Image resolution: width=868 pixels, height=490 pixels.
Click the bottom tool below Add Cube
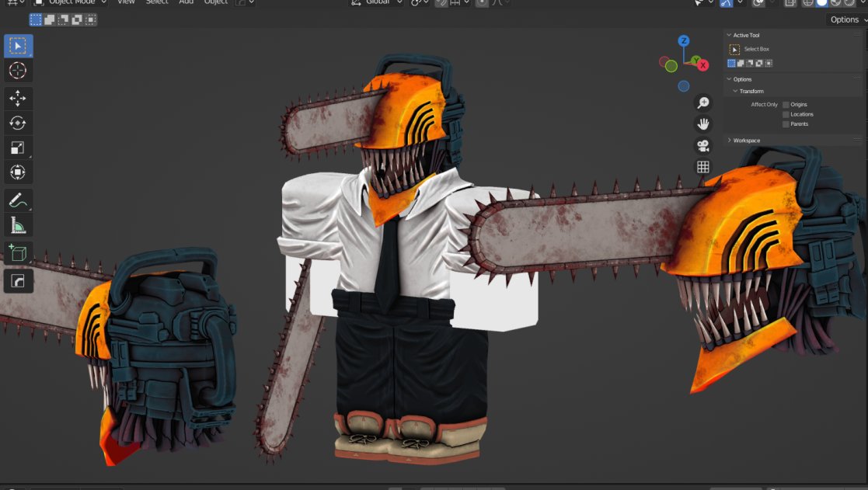click(18, 281)
